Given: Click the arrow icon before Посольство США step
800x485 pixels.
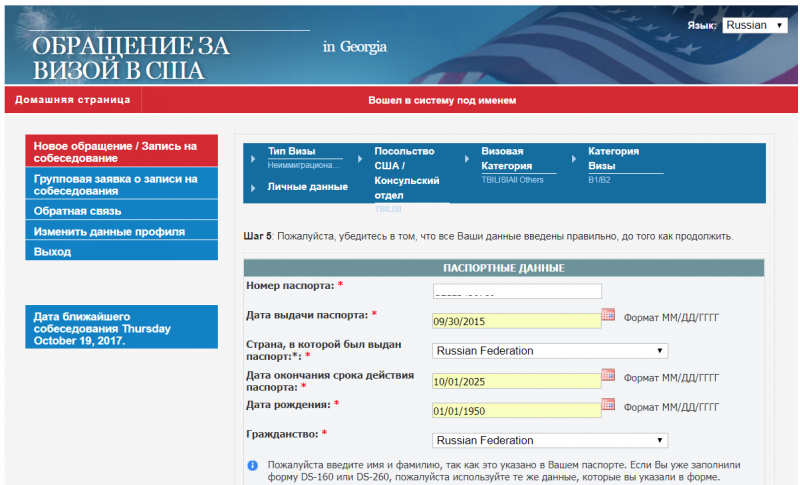Looking at the screenshot, I should pyautogui.click(x=360, y=159).
